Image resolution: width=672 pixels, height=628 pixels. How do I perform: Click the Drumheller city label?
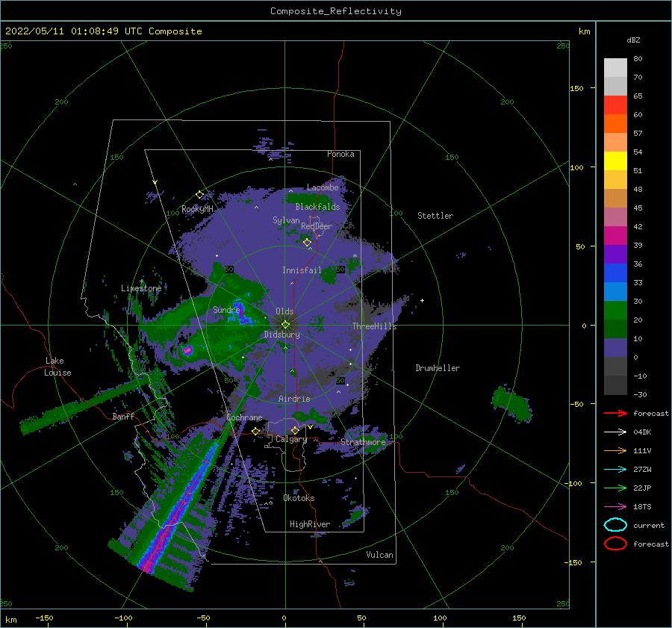(x=438, y=368)
